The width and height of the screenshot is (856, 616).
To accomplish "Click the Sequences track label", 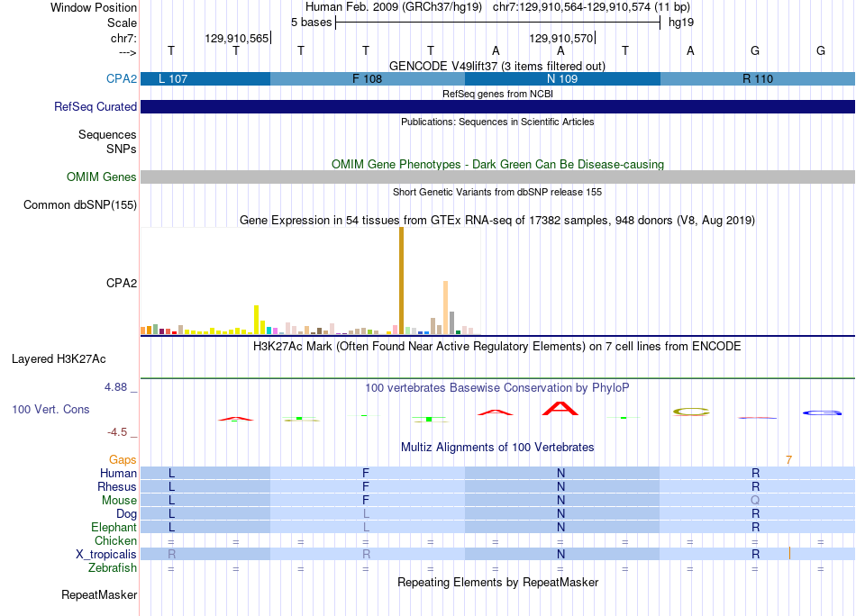I will 107,134.
